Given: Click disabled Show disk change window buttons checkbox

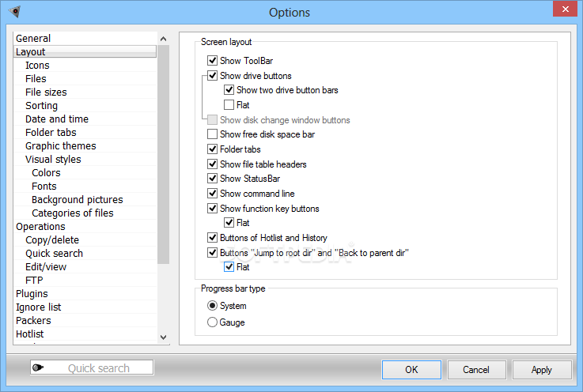Looking at the screenshot, I should [212, 119].
